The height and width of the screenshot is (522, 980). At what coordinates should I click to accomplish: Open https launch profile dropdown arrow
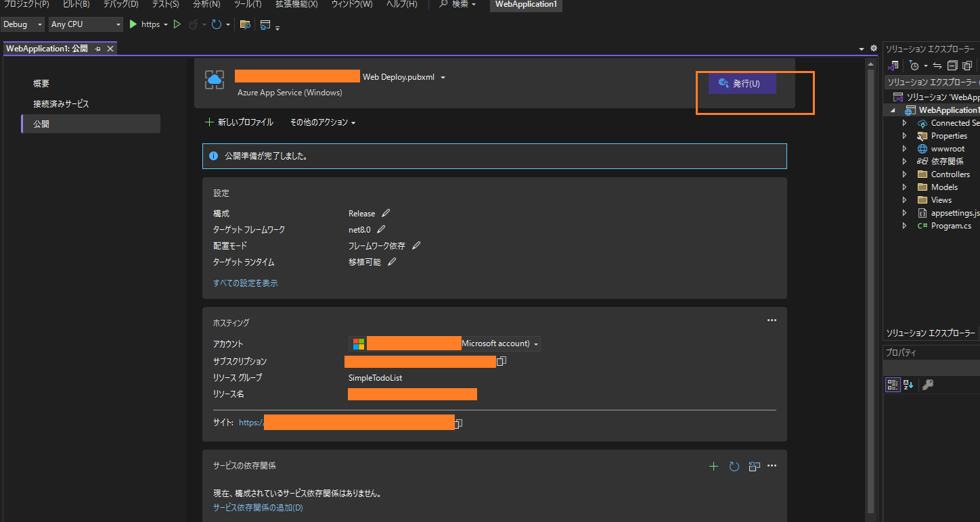(166, 24)
